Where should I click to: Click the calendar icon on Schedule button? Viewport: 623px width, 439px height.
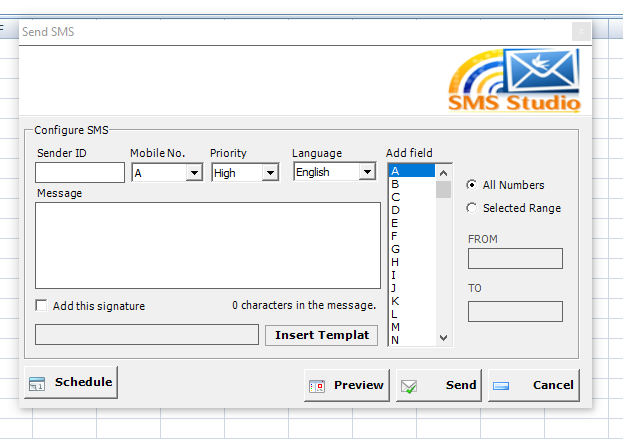(37, 384)
